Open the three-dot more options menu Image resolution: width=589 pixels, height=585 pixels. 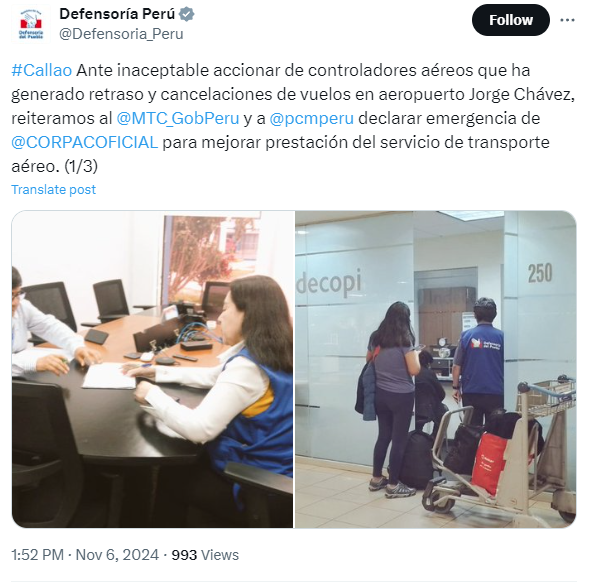tap(567, 20)
